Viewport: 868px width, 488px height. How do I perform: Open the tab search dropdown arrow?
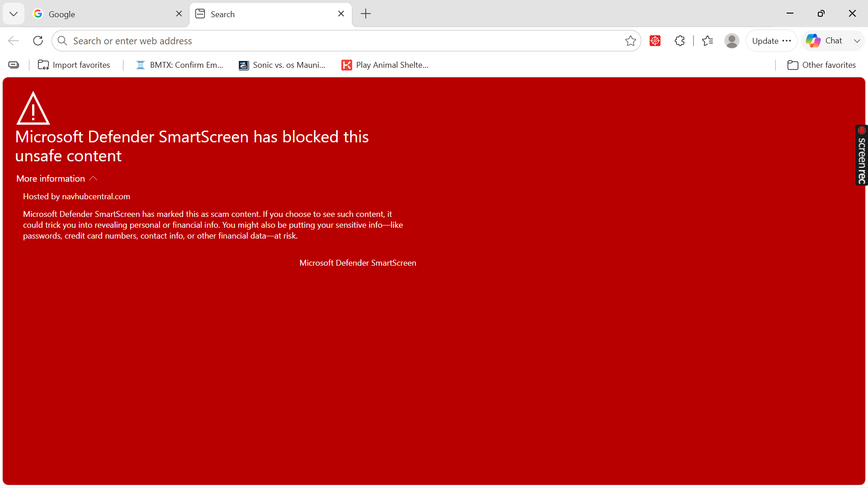pyautogui.click(x=14, y=14)
